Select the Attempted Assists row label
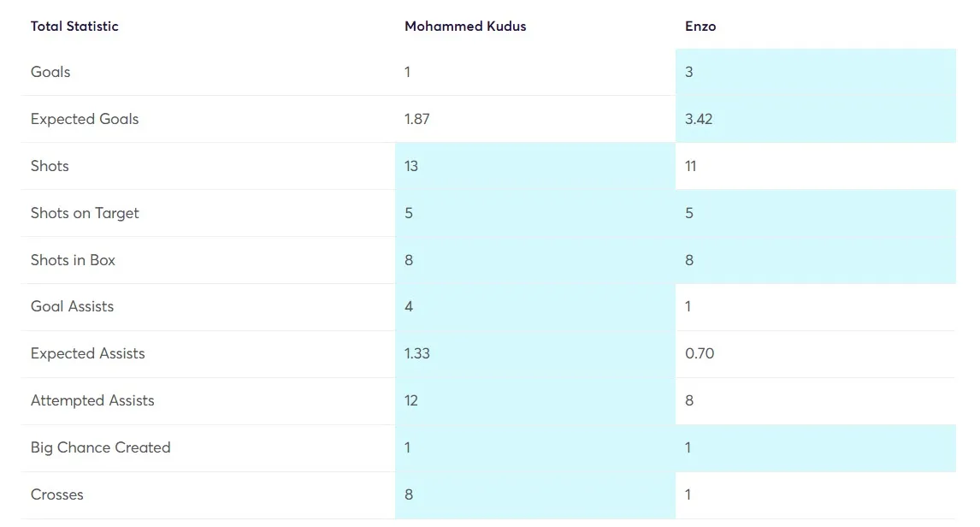The width and height of the screenshot is (980, 527). pyautogui.click(x=92, y=400)
